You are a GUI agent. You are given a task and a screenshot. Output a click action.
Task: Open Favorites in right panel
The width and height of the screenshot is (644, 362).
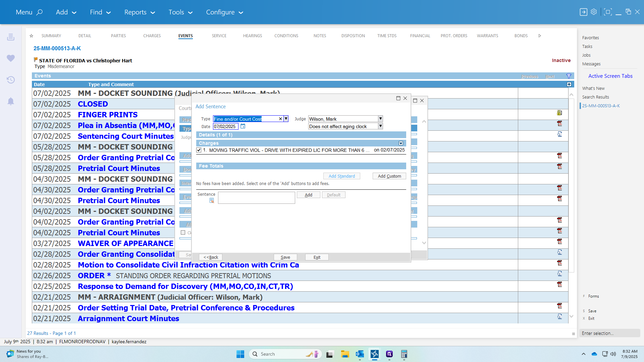[590, 38]
